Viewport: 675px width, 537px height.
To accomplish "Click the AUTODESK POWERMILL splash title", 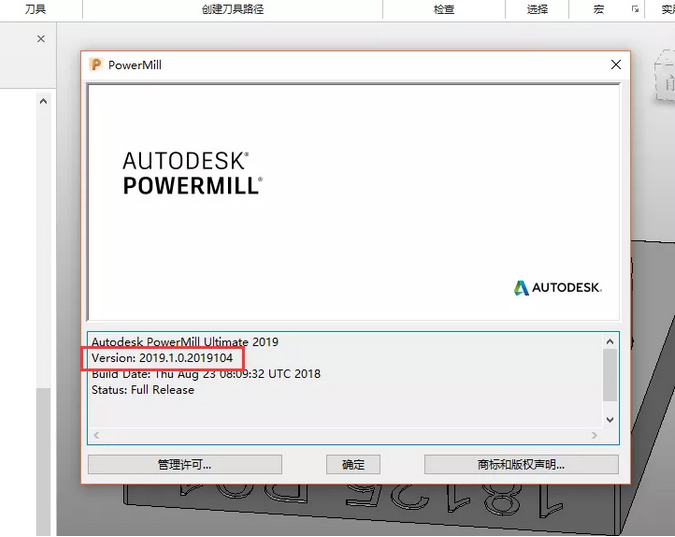I will (x=192, y=174).
